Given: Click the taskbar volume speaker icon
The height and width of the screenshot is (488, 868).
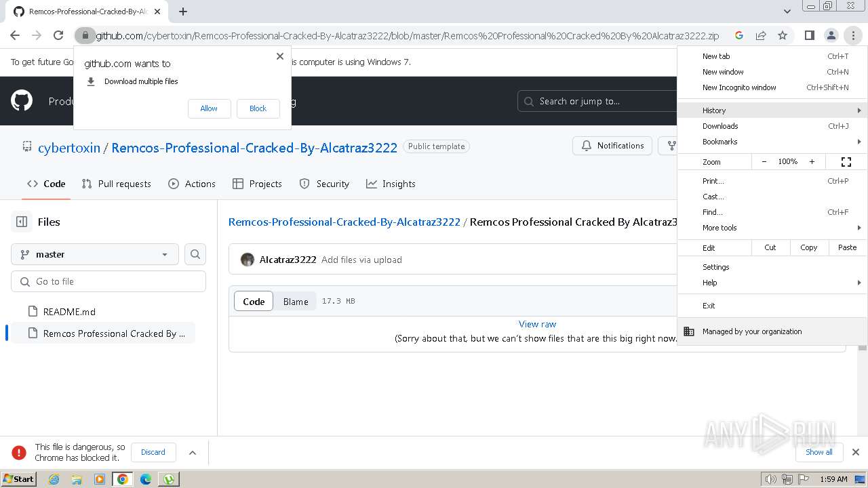Looking at the screenshot, I should click(771, 479).
